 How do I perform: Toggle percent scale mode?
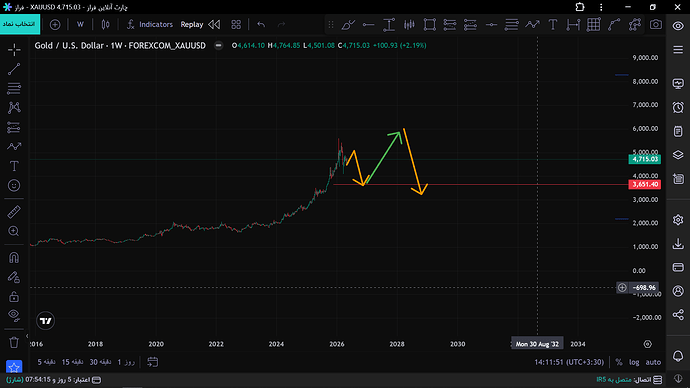[x=619, y=362]
